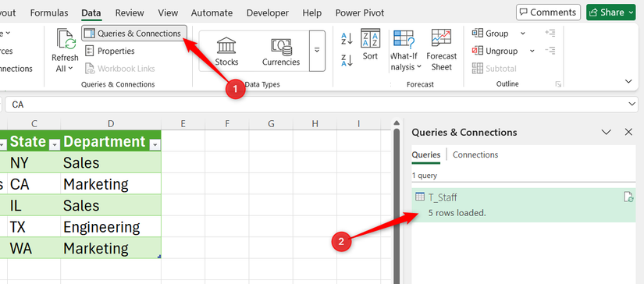This screenshot has height=284, width=644.
Task: Select the T_Staff query
Action: (x=524, y=205)
